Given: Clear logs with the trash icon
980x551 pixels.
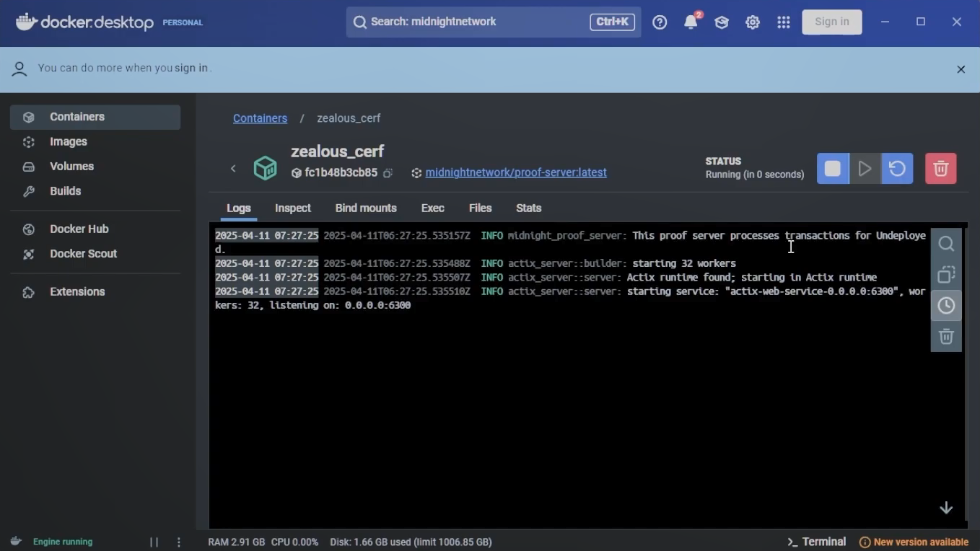Looking at the screenshot, I should click(x=946, y=337).
